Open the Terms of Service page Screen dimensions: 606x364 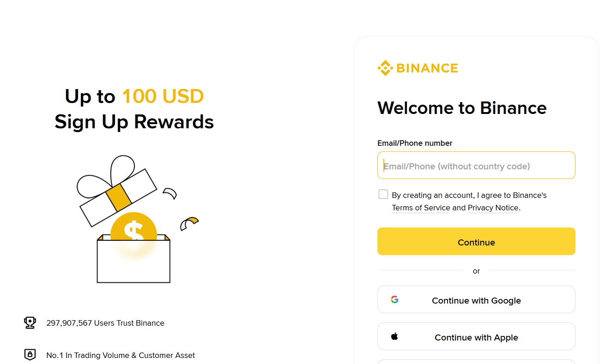[421, 208]
